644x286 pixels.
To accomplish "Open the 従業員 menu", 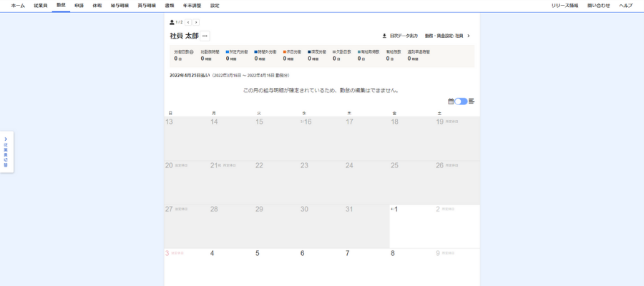I will coord(41,6).
